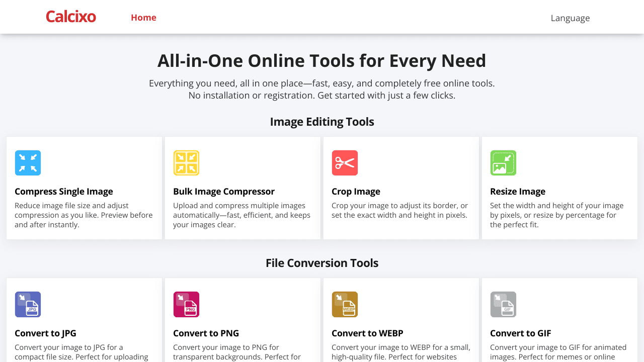Click the Convert to PNG icon
644x362 pixels.
(186, 304)
